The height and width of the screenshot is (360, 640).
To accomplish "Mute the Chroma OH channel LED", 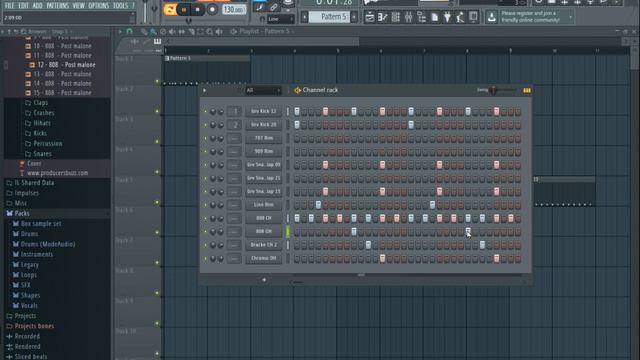I will click(205, 258).
